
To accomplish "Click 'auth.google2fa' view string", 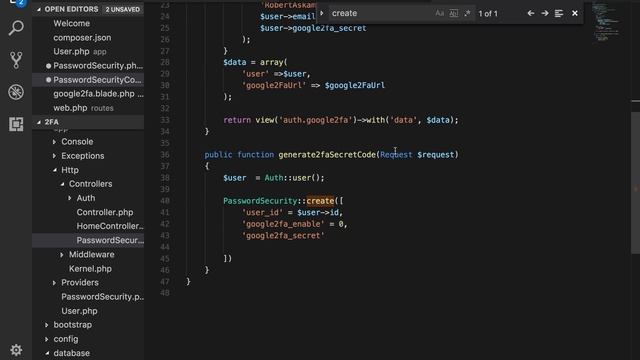I will (x=316, y=120).
